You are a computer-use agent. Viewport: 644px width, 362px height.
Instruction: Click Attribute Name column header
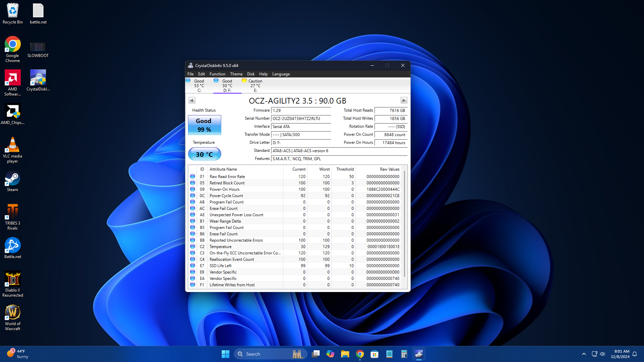[245, 169]
